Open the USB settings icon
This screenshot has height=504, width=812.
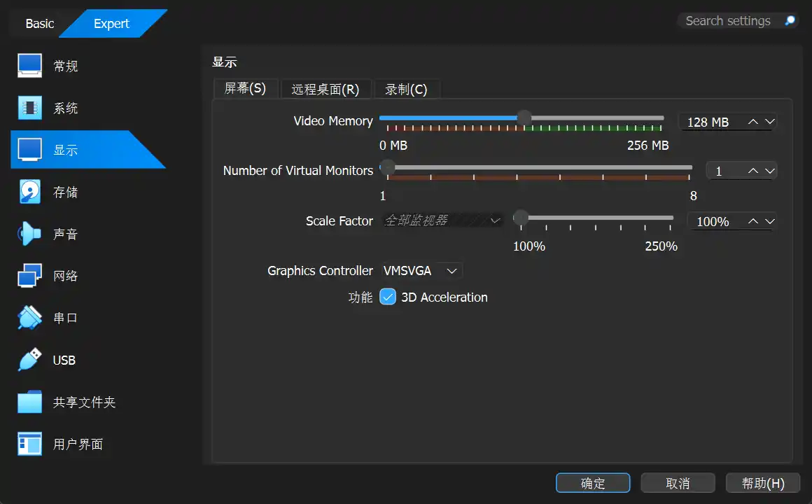point(30,360)
